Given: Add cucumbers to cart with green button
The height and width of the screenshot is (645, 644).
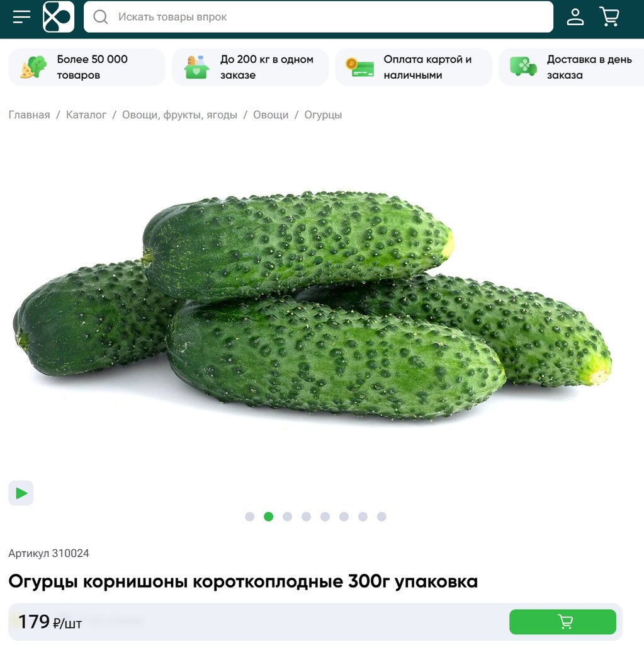Looking at the screenshot, I should click(x=562, y=622).
